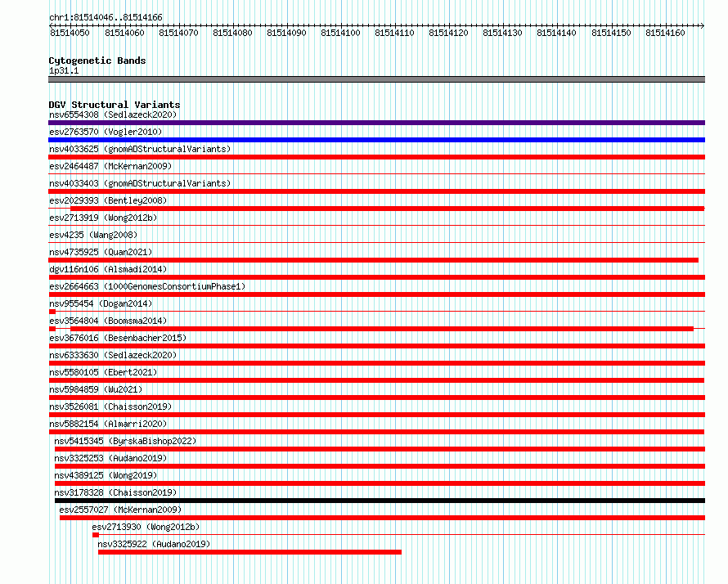Screen dimensions: 728x584
Task: Click the nsv6333630 (Sedlazeck2020) label
Action: pos(113,355)
